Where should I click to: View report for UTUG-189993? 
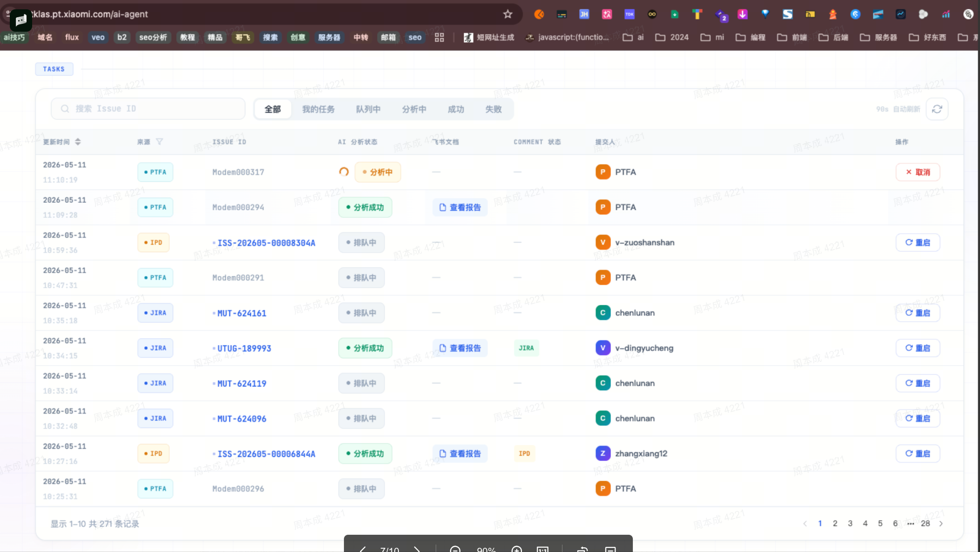click(x=460, y=348)
